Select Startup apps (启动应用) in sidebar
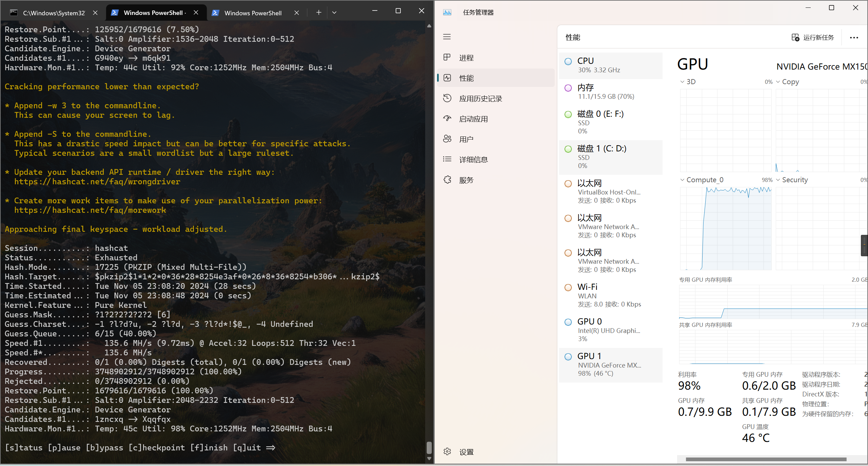The height and width of the screenshot is (466, 868). pos(496,119)
